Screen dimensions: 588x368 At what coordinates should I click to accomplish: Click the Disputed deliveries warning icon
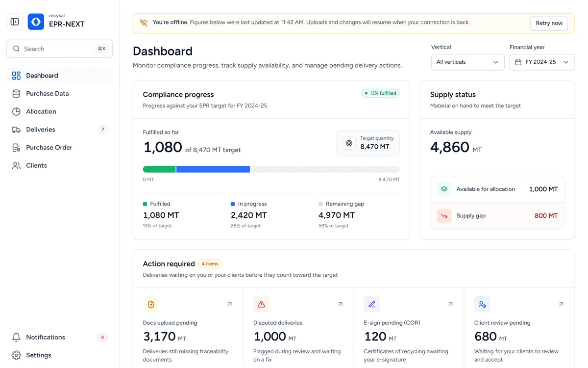click(261, 304)
